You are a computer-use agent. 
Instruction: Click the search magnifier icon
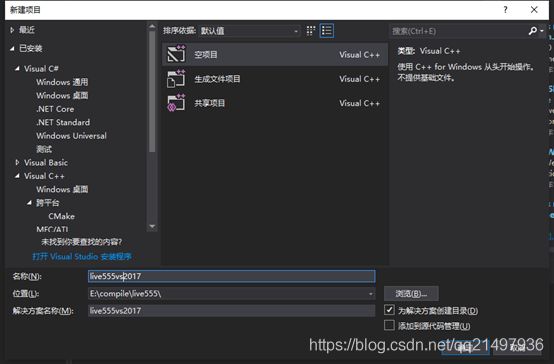(532, 31)
